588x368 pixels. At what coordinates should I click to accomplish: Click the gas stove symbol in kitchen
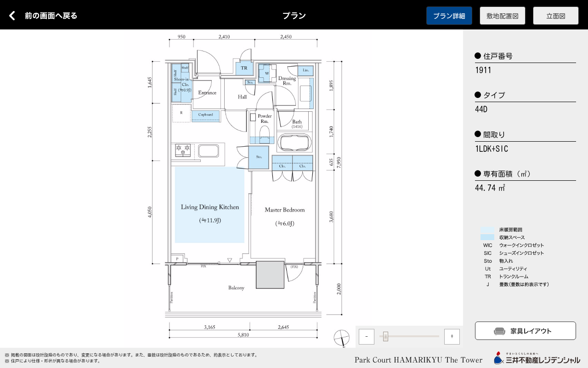coord(183,150)
